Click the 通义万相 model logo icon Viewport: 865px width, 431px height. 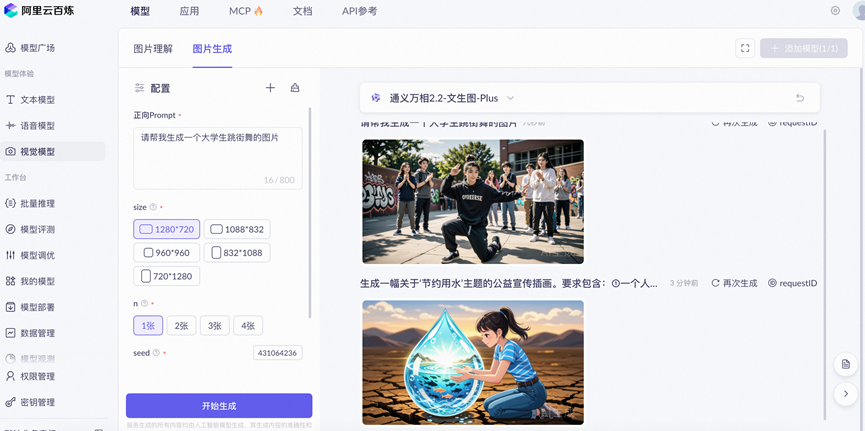(376, 98)
